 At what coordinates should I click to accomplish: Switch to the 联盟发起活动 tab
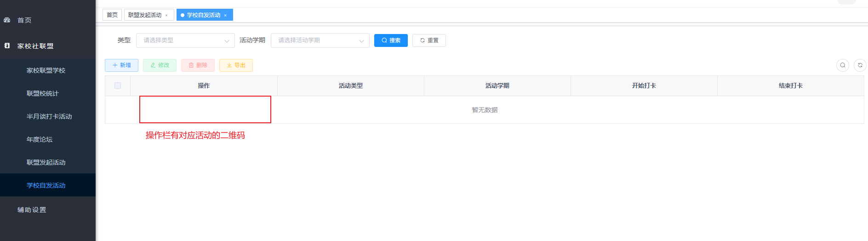(145, 15)
